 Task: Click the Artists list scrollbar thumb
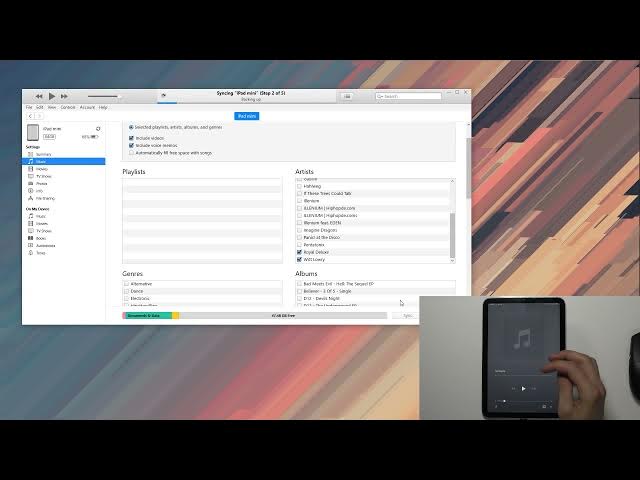[x=452, y=235]
